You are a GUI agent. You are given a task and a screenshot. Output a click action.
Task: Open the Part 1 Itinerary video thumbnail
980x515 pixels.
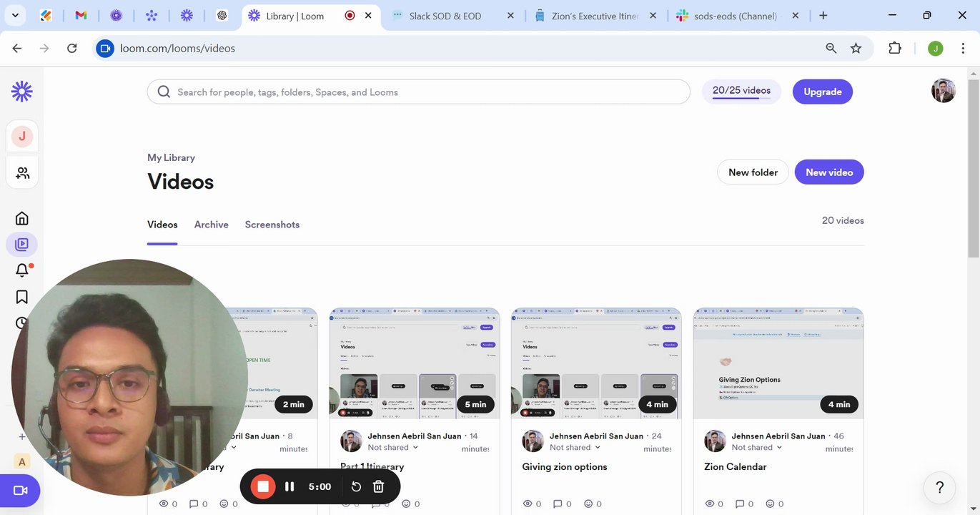pos(415,363)
